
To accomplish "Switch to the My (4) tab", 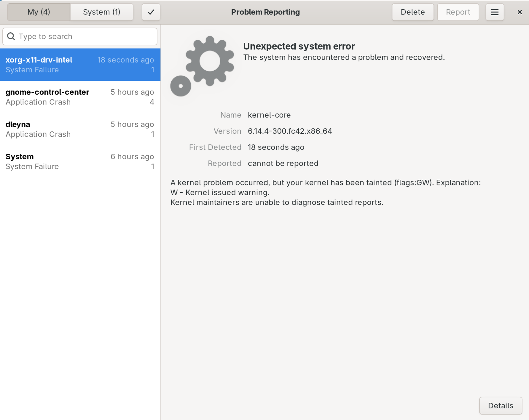I will click(x=39, y=12).
